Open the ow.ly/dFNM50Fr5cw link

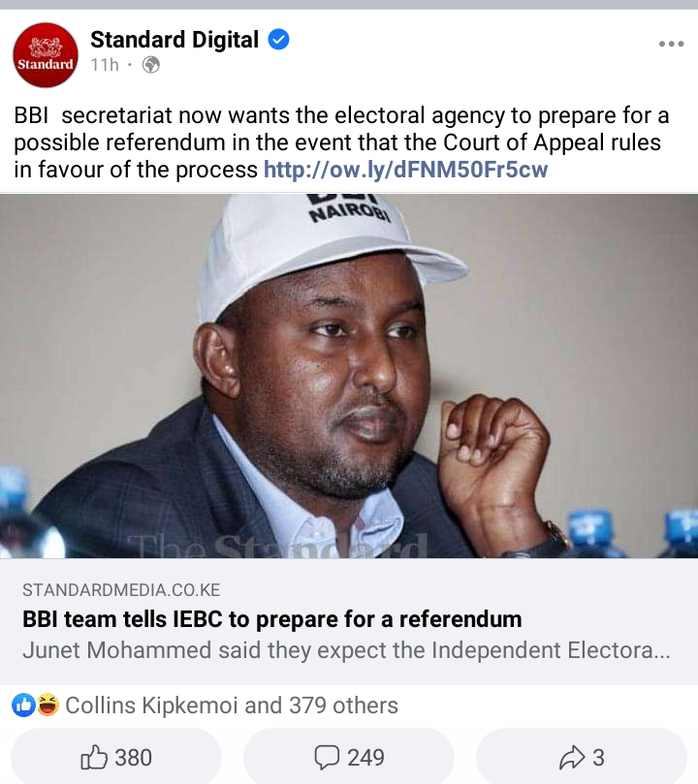(x=405, y=170)
